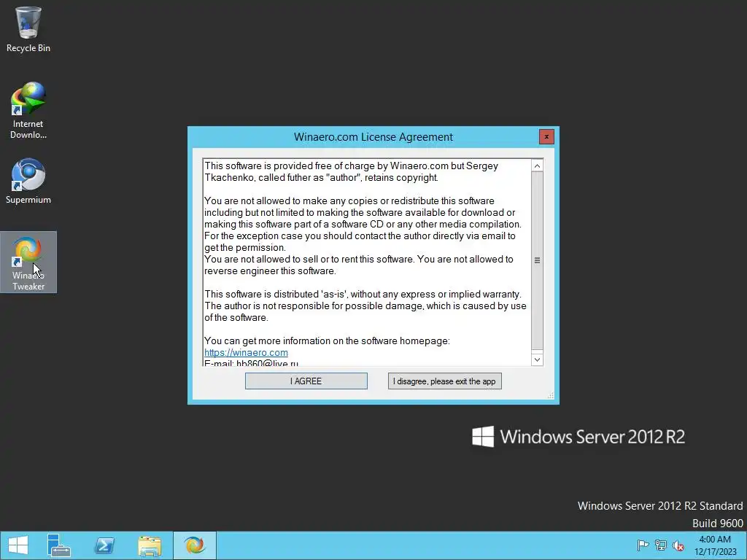
Task: Open File Explorer from the taskbar
Action: (150, 545)
